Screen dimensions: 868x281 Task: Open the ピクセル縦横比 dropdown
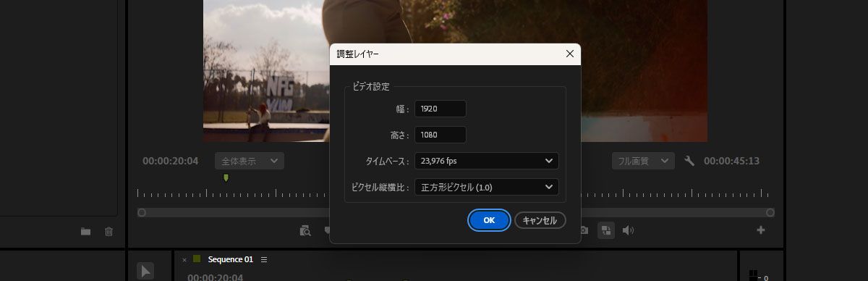pos(486,187)
